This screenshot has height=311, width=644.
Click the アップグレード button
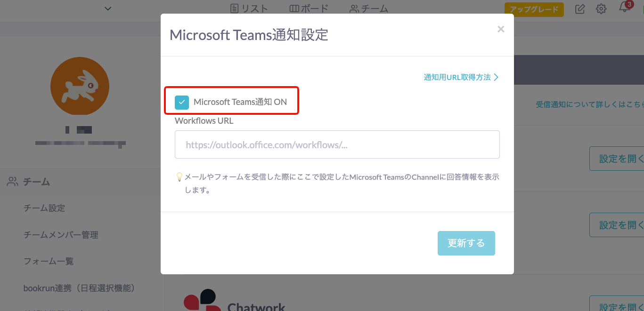point(534,9)
